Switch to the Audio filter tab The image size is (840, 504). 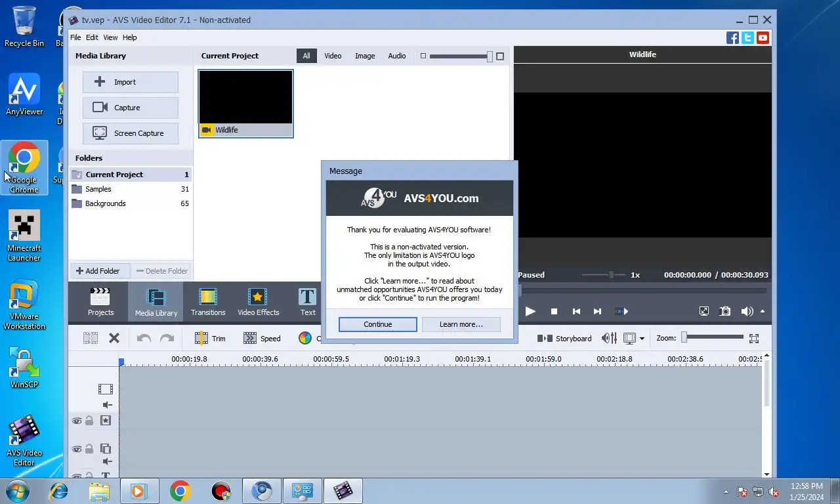[397, 56]
